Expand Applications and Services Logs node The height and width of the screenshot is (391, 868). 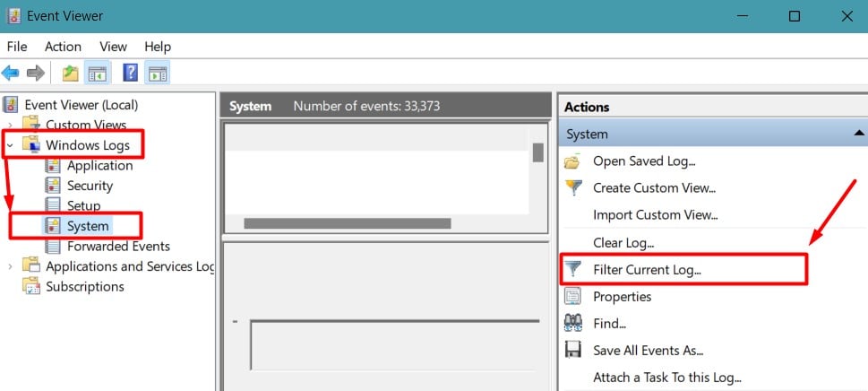pos(10,266)
